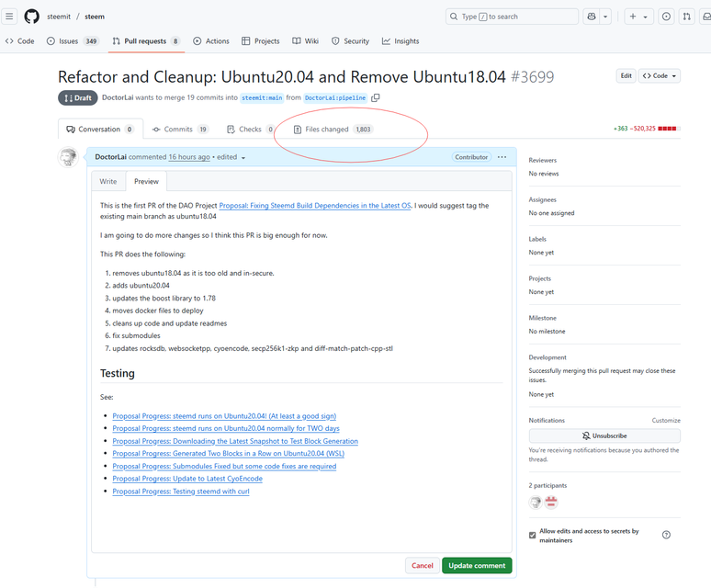
Task: Open the hamburger navigation menu
Action: [9, 17]
